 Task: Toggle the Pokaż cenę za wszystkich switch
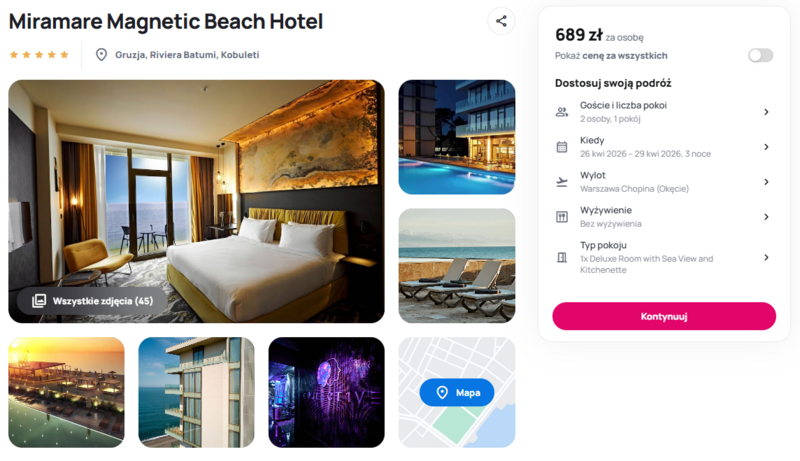[760, 55]
